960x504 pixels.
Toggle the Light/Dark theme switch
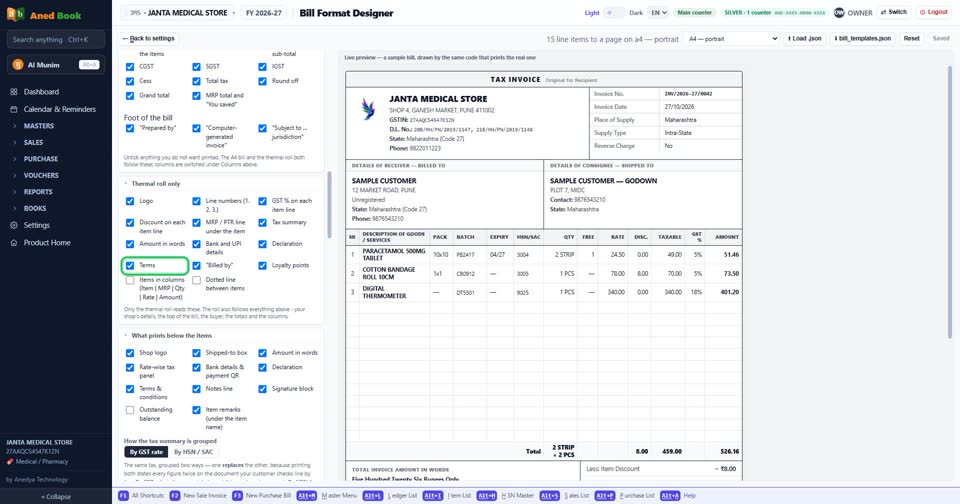tap(615, 12)
